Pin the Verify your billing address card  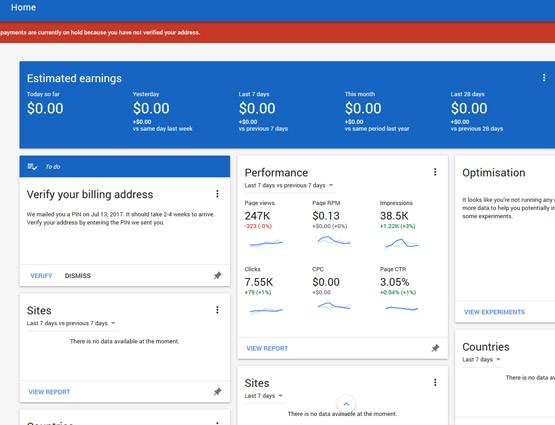(x=218, y=275)
